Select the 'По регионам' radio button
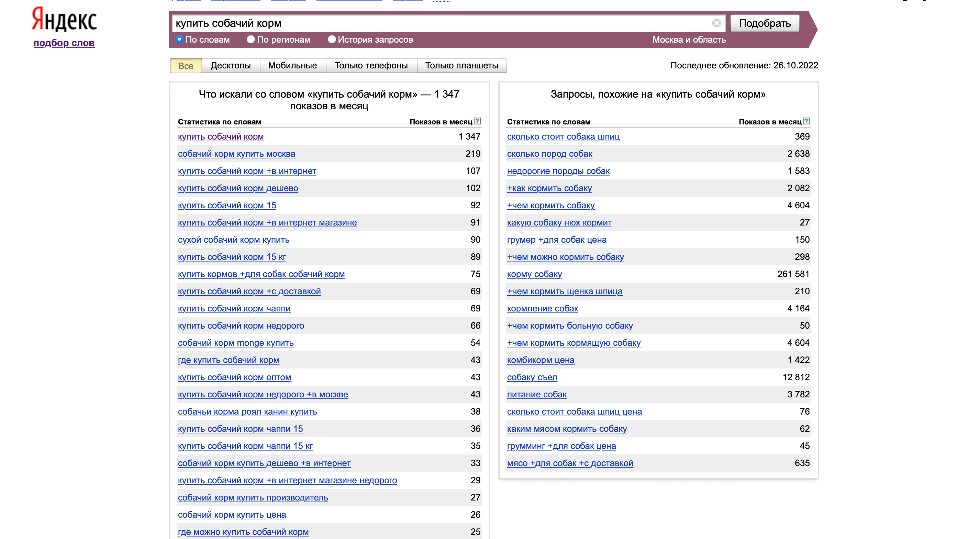980x539 pixels. point(251,39)
